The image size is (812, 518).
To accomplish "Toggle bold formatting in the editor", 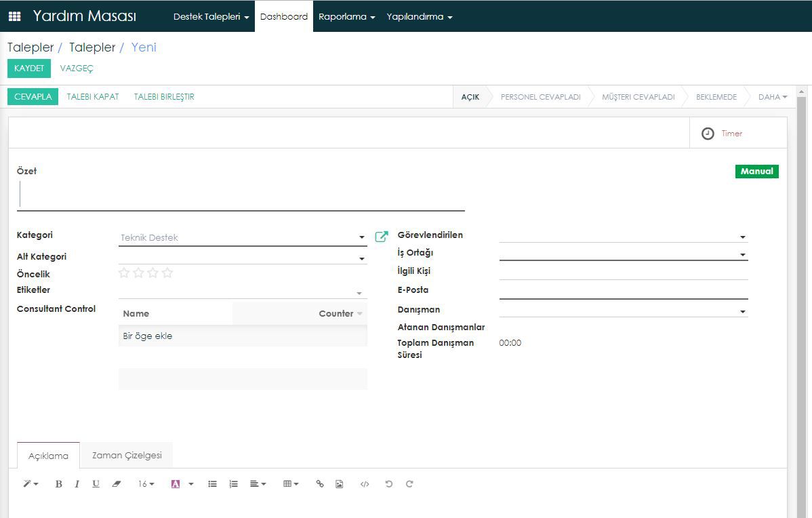I will coord(58,484).
